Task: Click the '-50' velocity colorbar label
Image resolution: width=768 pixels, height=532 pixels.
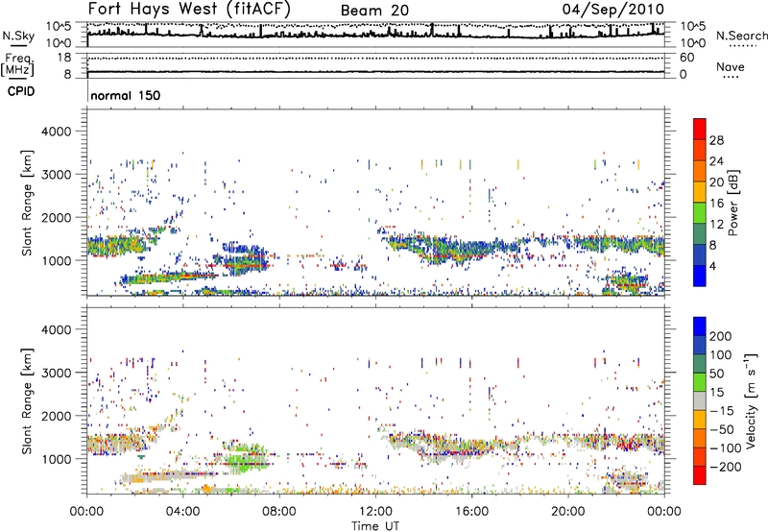Action: tap(721, 430)
